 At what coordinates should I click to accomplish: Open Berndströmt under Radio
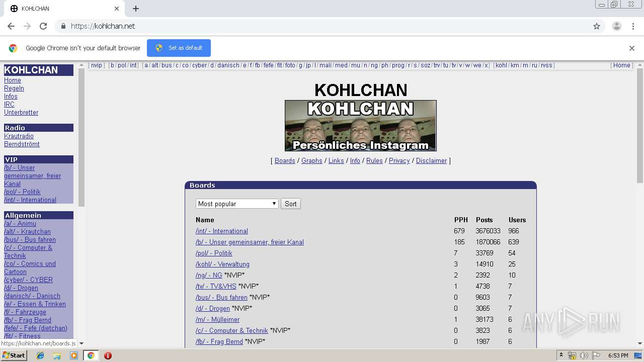[22, 144]
